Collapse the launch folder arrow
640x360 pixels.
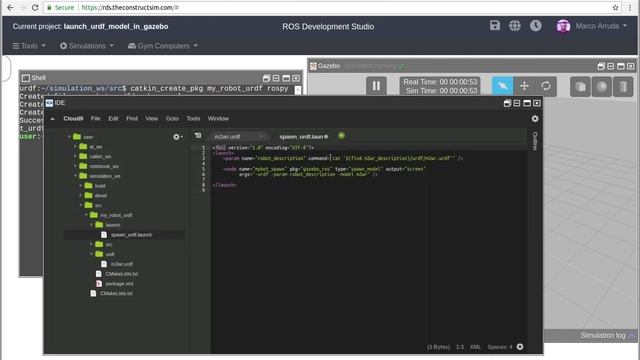click(x=91, y=225)
